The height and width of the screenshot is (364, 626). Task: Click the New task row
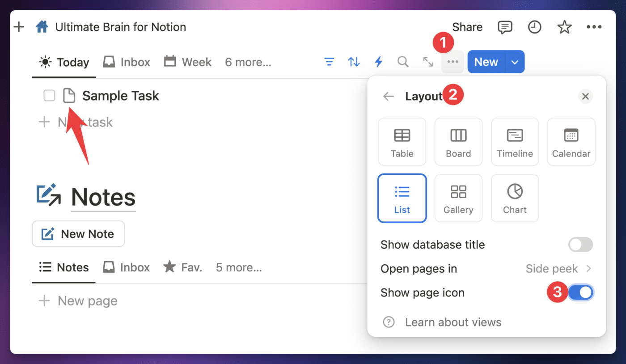pyautogui.click(x=76, y=122)
